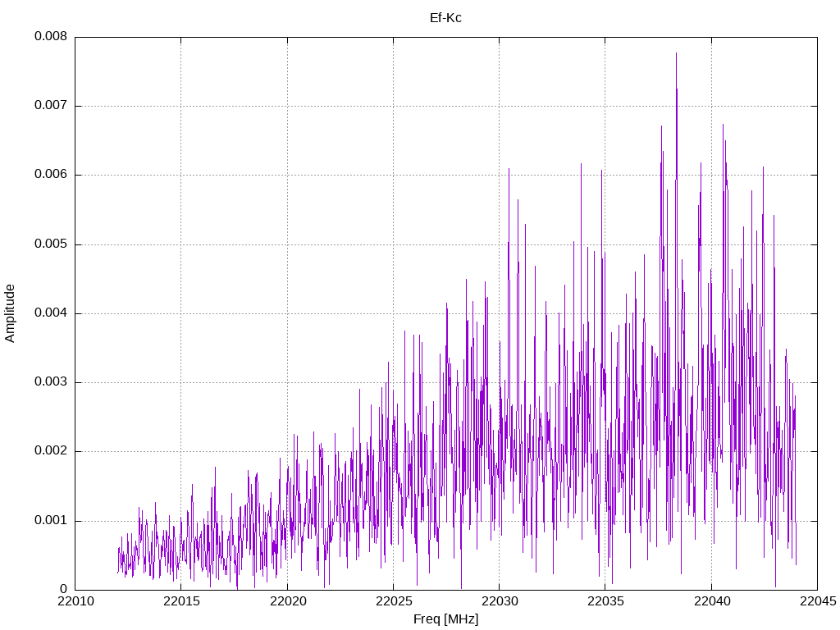840x630 pixels.
Task: Click the x-axis tick label 22030
Action: tap(500, 601)
